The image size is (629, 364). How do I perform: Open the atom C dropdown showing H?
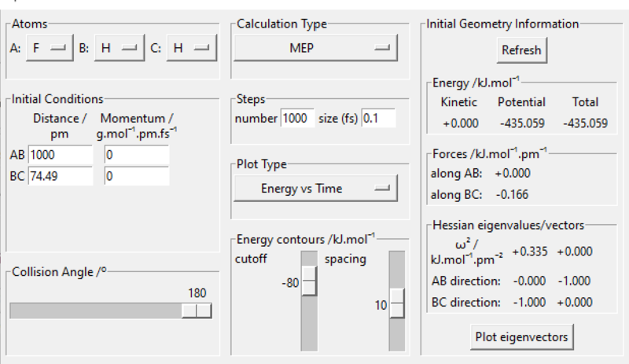click(189, 48)
